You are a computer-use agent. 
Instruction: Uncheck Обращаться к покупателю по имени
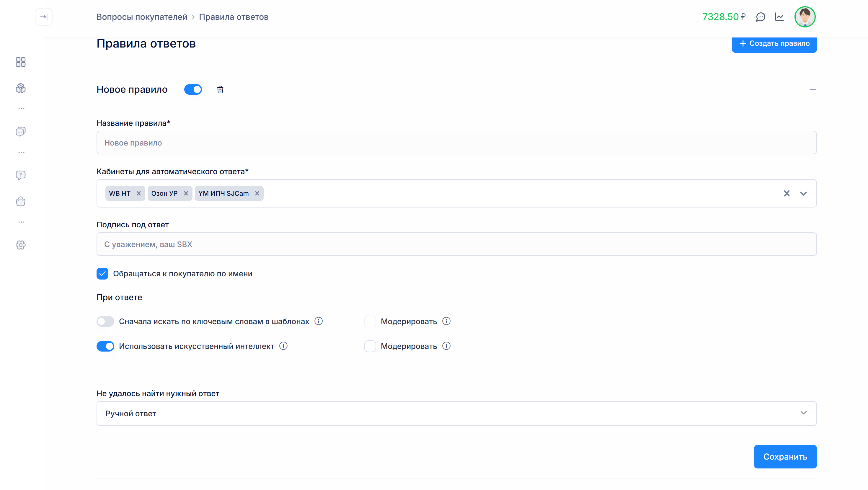(x=102, y=274)
